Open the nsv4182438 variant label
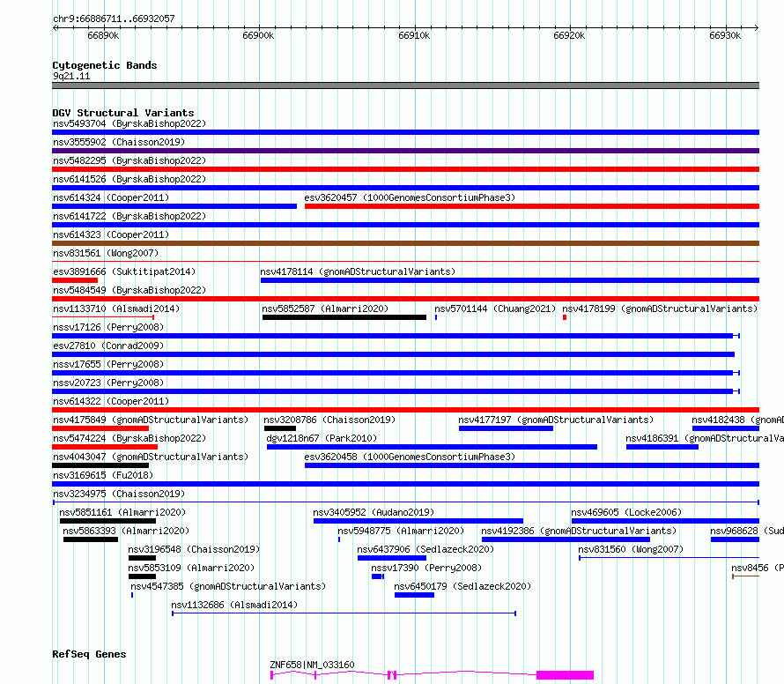Image resolution: width=784 pixels, height=684 pixels. 737,420
